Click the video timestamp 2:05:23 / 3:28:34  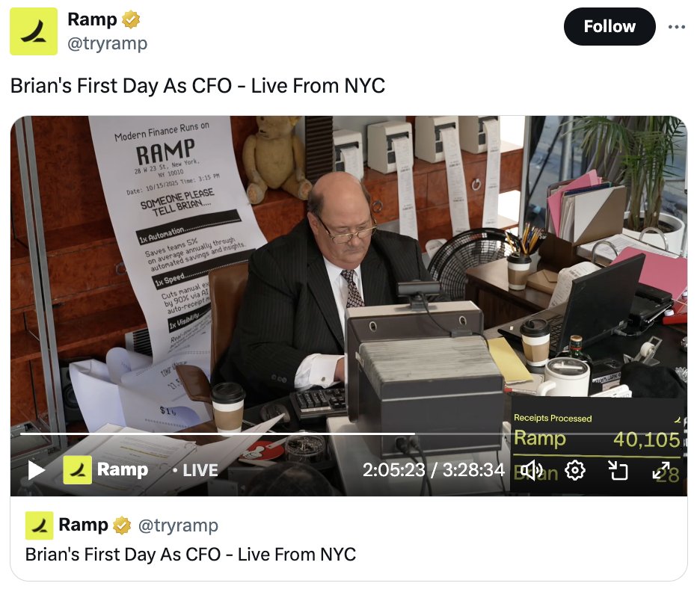[x=434, y=470]
